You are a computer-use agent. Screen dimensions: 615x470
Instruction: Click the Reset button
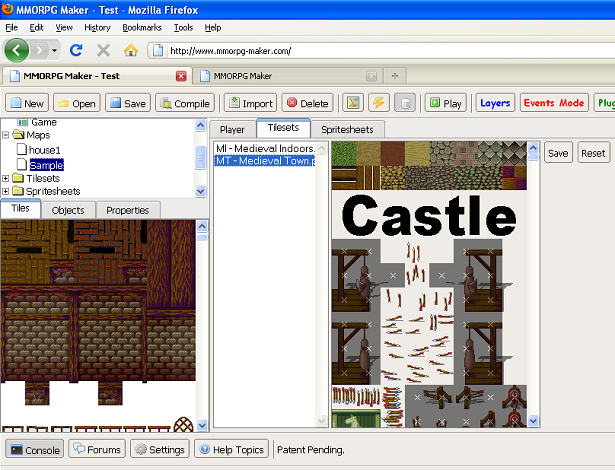[x=593, y=153]
